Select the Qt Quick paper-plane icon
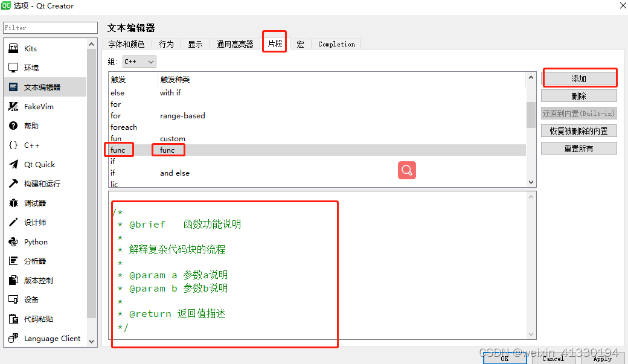The height and width of the screenshot is (364, 628). pos(13,164)
